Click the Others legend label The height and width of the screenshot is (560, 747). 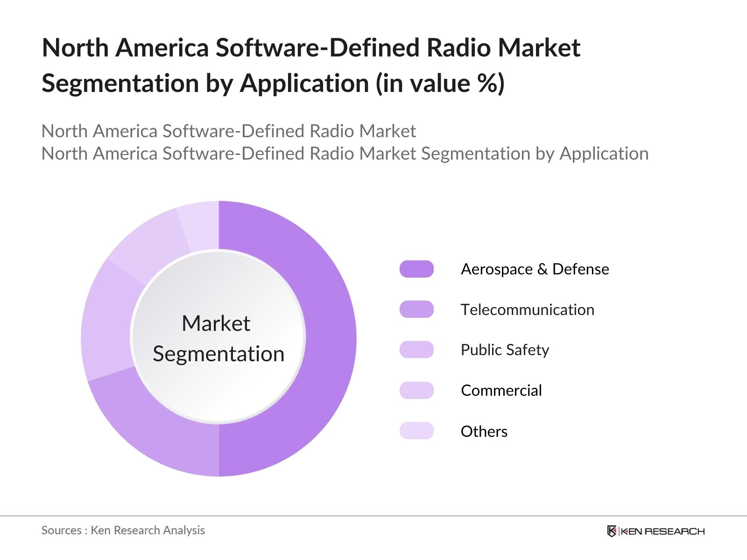(x=484, y=431)
